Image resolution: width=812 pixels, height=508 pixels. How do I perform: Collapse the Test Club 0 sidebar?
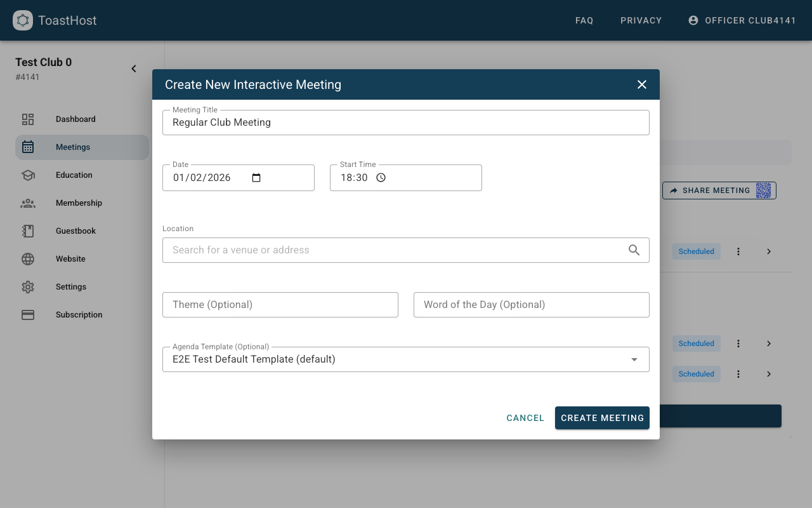133,68
